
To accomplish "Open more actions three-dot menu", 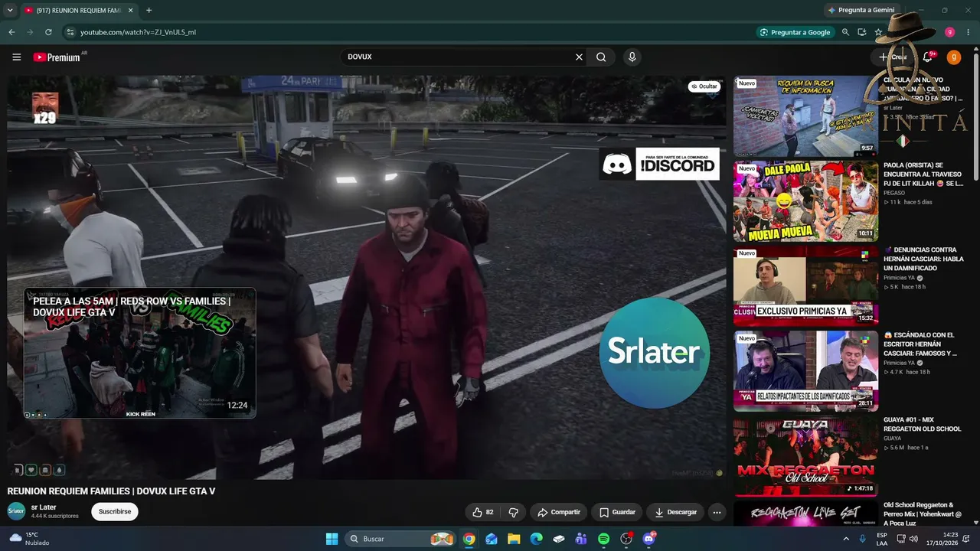I will (717, 512).
